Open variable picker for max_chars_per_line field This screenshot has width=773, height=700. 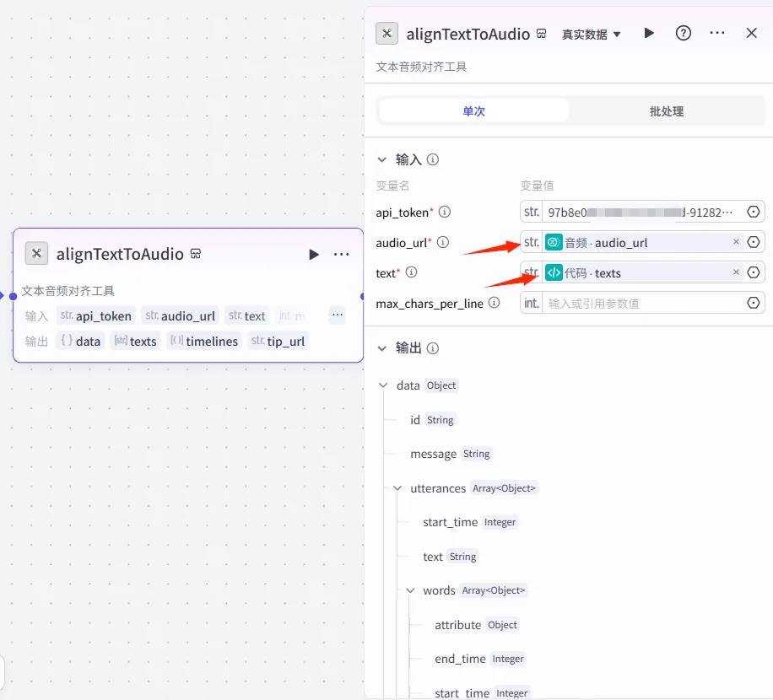tap(754, 303)
